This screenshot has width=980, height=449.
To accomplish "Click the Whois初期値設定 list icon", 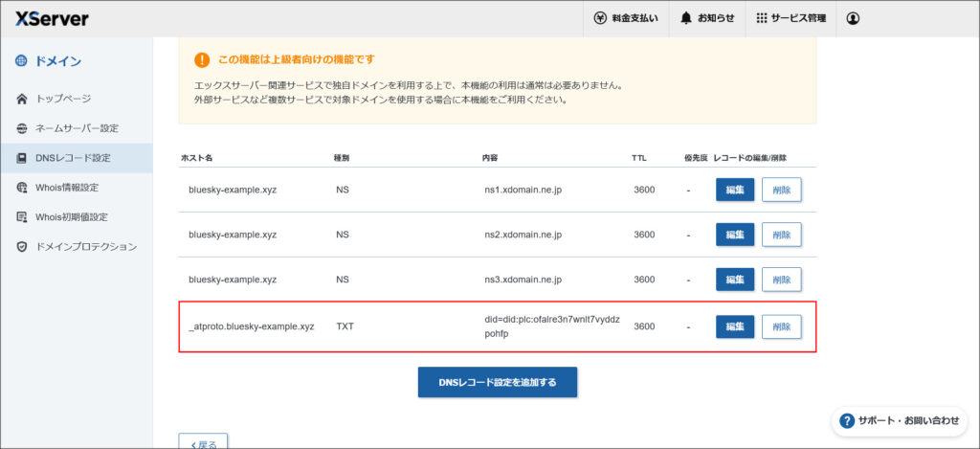I will click(x=22, y=217).
